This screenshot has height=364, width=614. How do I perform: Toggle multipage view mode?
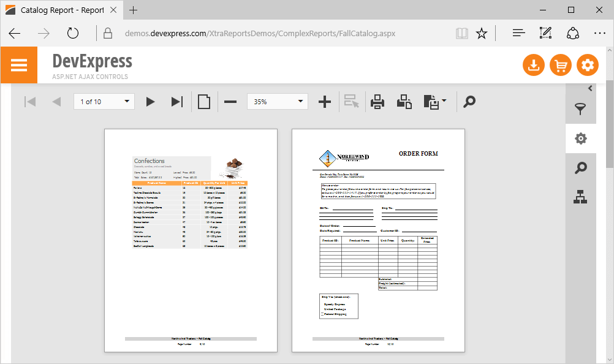point(203,102)
